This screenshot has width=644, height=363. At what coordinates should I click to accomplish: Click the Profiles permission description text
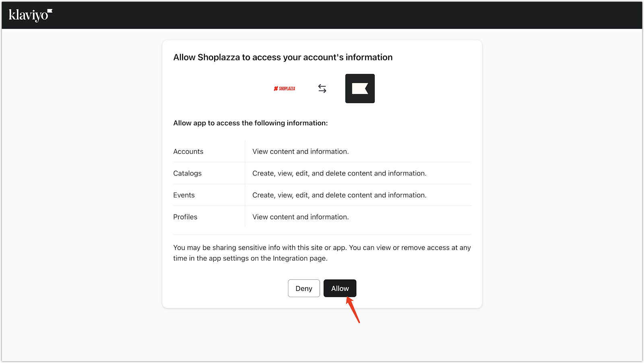tap(301, 217)
